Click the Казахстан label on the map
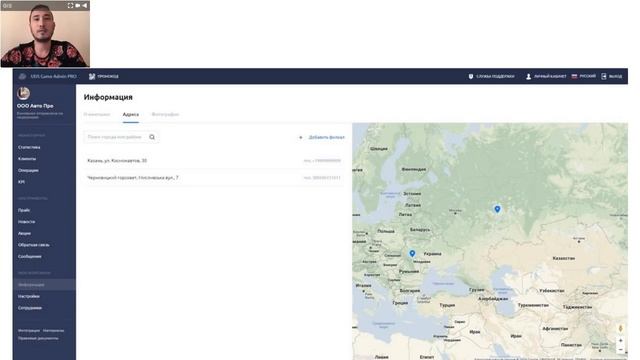This screenshot has height=360, width=640. [x=564, y=258]
